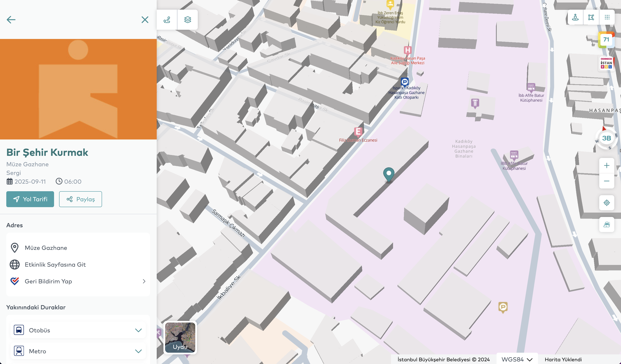Toggle 3B three-dimensional view mode
The image size is (621, 364).
point(607,138)
